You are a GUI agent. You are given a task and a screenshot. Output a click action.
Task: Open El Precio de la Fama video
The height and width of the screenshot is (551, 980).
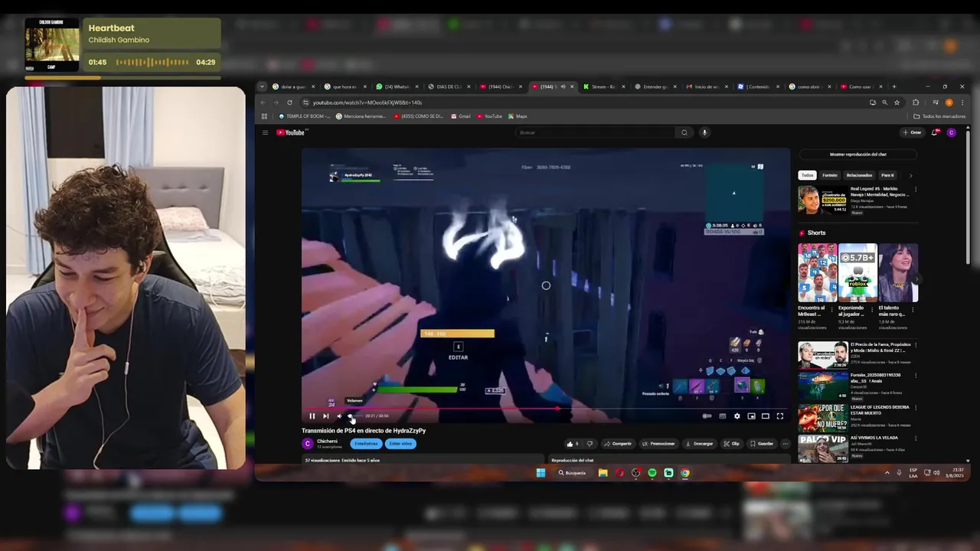pos(823,356)
